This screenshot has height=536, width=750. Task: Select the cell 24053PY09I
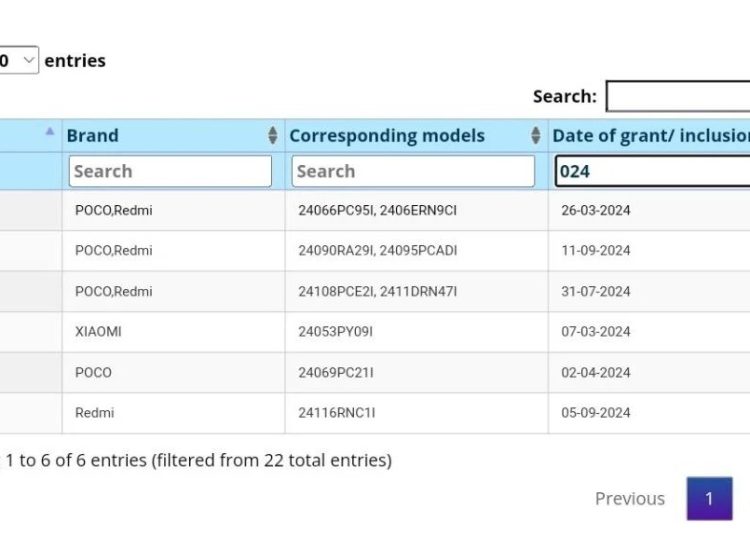pyautogui.click(x=417, y=332)
